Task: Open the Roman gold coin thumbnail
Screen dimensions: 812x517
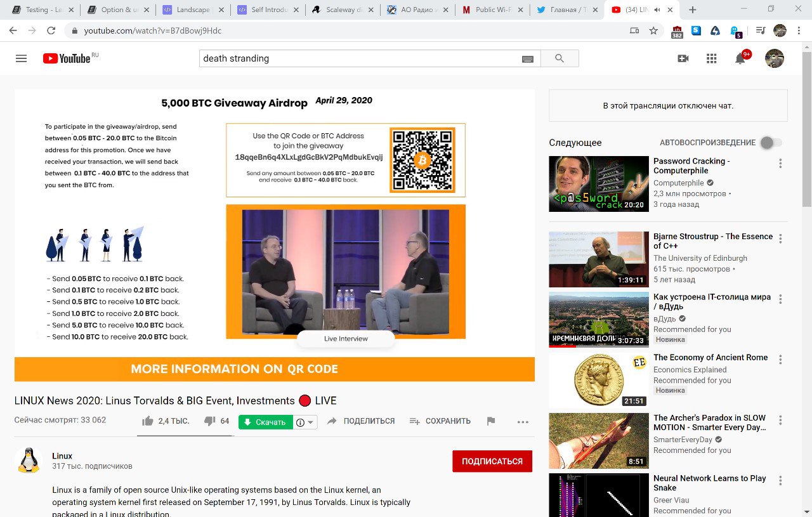Action: click(599, 380)
